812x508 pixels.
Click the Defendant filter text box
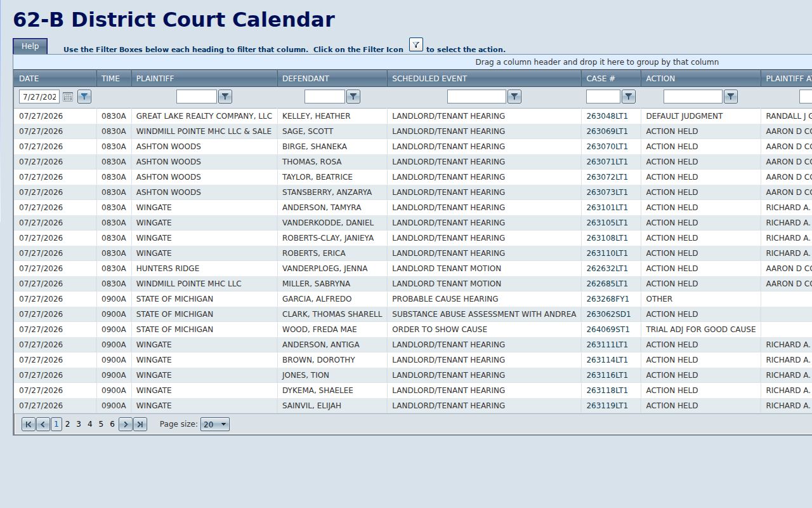[x=325, y=97]
